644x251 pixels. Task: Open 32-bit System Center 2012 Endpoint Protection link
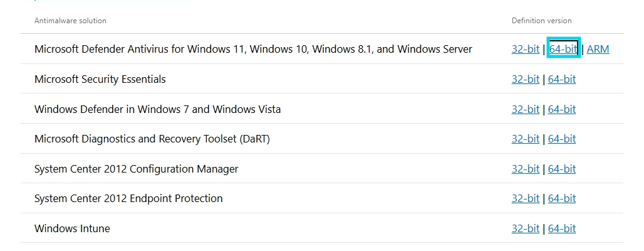[x=526, y=198]
